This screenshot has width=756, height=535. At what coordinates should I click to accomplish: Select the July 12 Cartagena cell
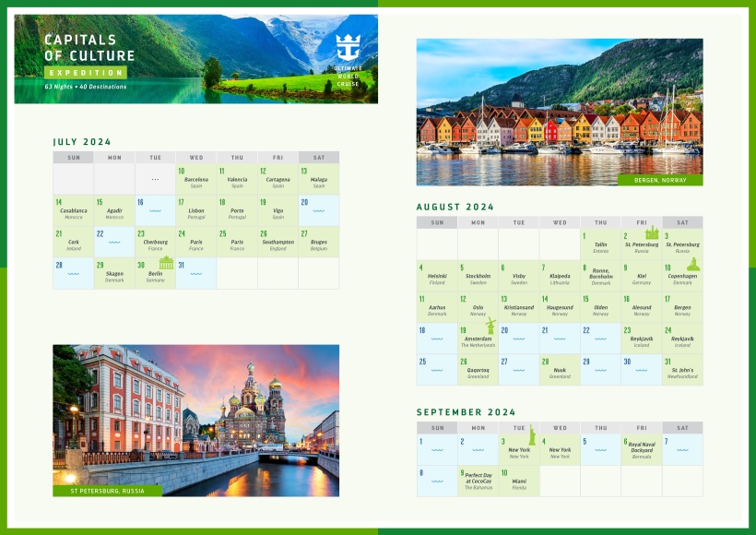click(x=278, y=179)
